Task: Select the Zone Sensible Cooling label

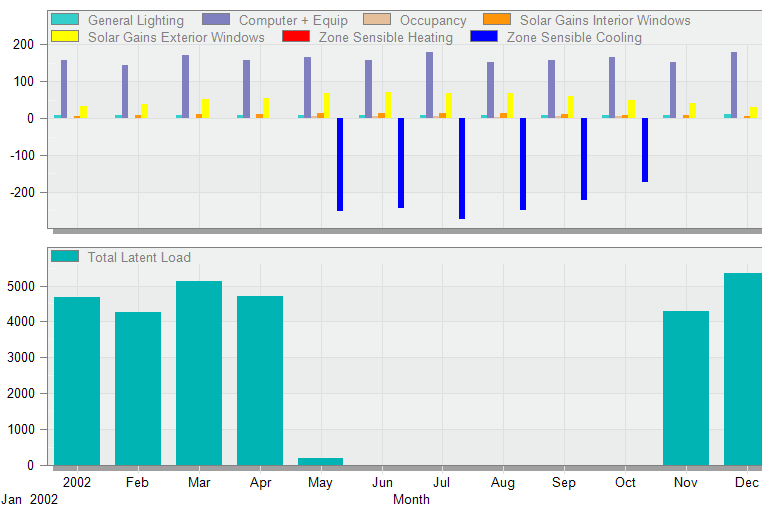Action: [574, 37]
